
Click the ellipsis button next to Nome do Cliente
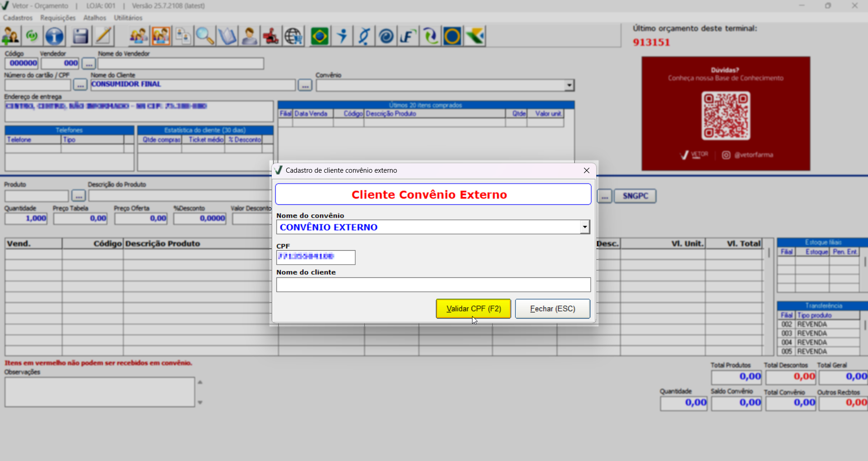(305, 85)
